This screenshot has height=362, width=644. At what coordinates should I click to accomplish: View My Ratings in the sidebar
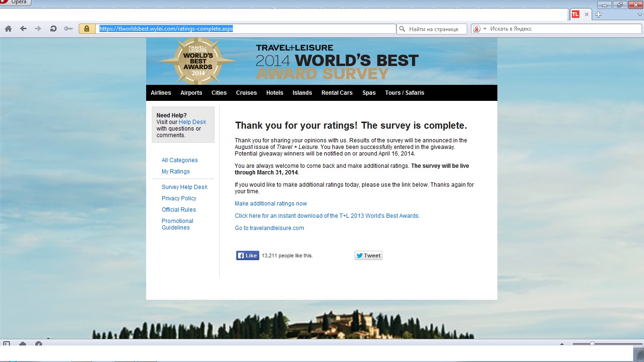[176, 172]
